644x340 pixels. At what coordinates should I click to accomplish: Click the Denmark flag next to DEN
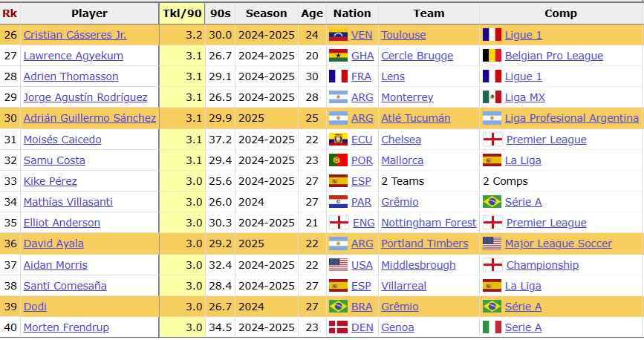pos(338,327)
